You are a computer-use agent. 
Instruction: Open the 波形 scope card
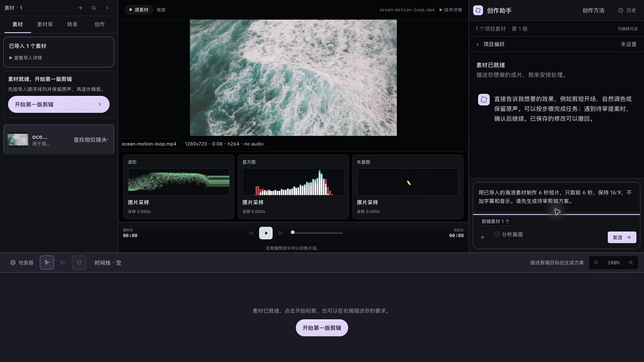coord(179,187)
